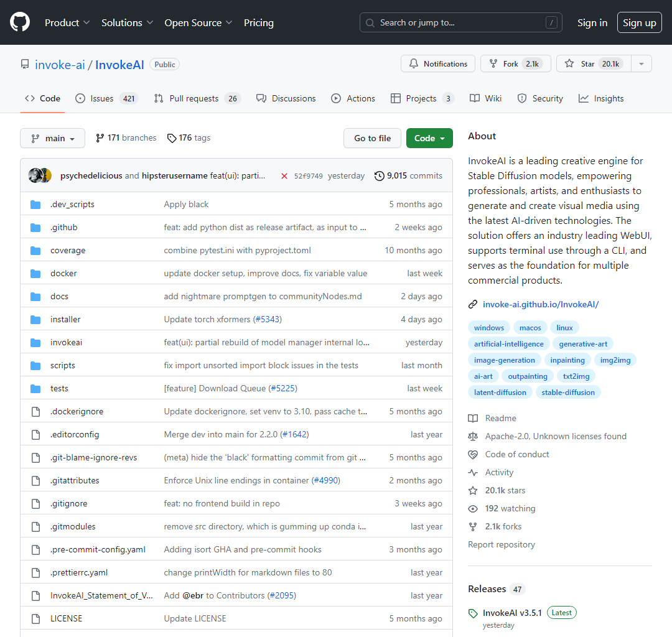Click the watching eye icon

point(473,509)
